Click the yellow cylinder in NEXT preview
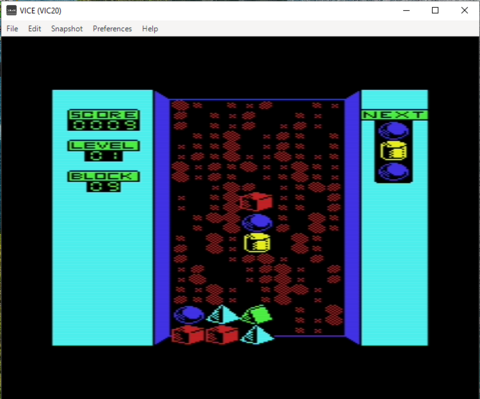 click(x=394, y=151)
